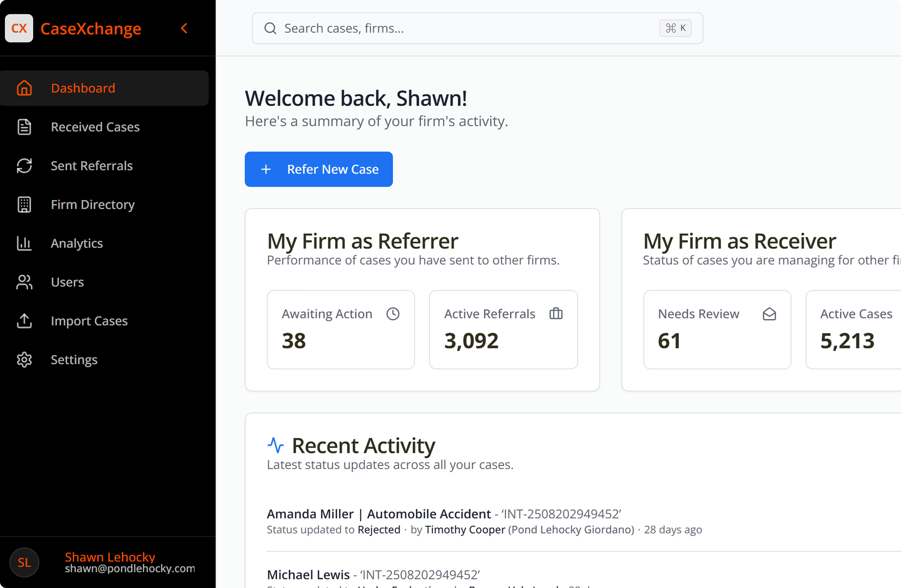Click the Firm Directory building icon
The height and width of the screenshot is (588, 901).
tap(24, 204)
